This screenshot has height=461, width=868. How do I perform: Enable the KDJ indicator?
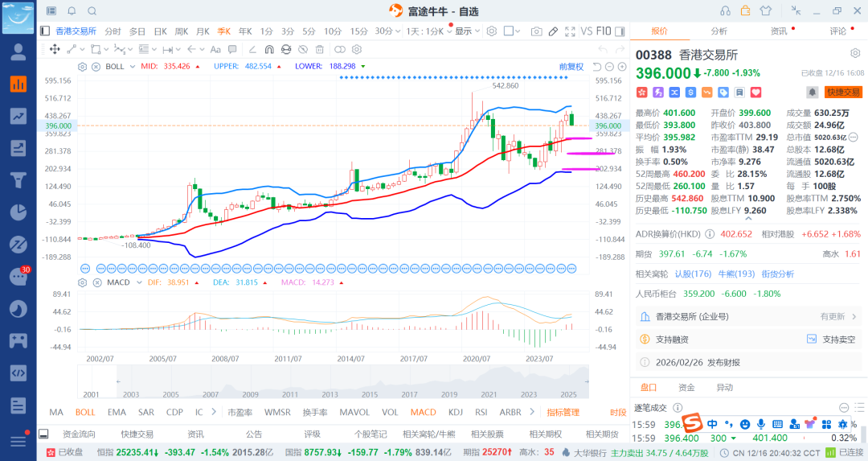[456, 412]
